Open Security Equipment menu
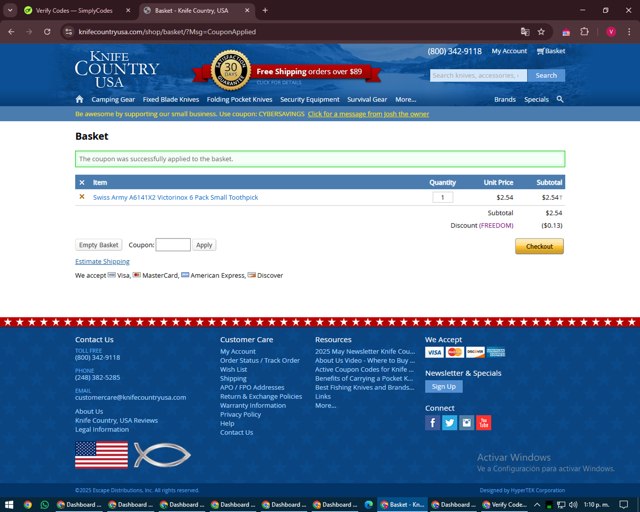 click(309, 99)
